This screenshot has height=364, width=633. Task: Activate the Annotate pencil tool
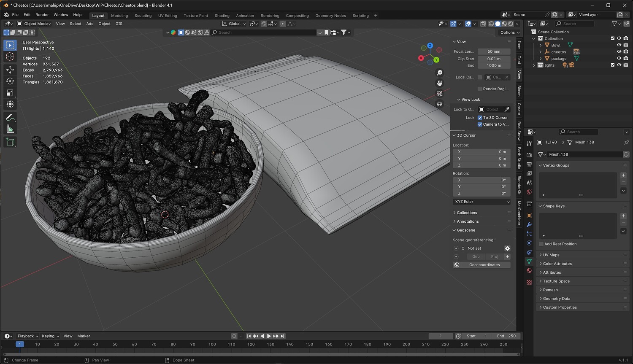pos(10,118)
